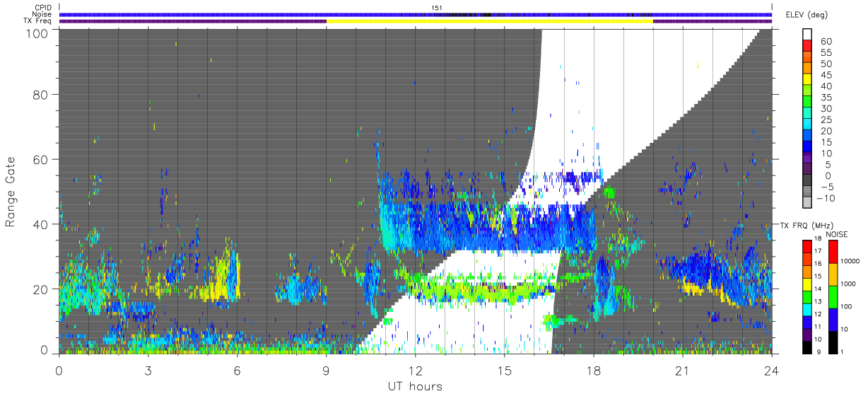Click Range Gate tick label 80
868x401 pixels.
click(x=40, y=94)
